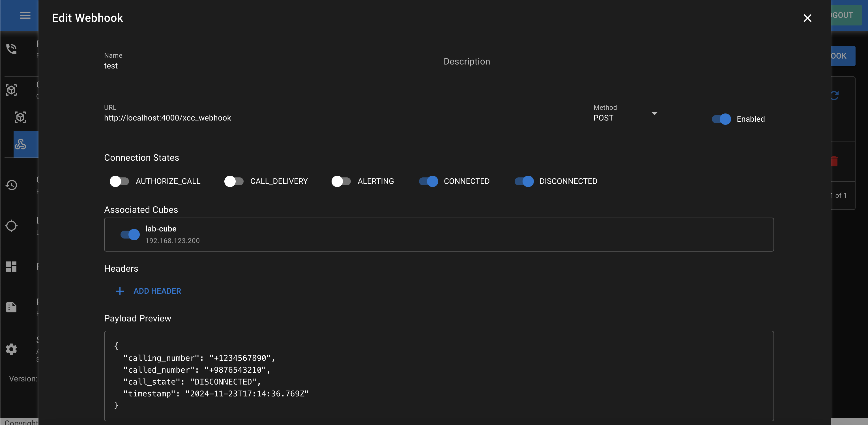Click the Payload Preview heading

click(x=137, y=319)
